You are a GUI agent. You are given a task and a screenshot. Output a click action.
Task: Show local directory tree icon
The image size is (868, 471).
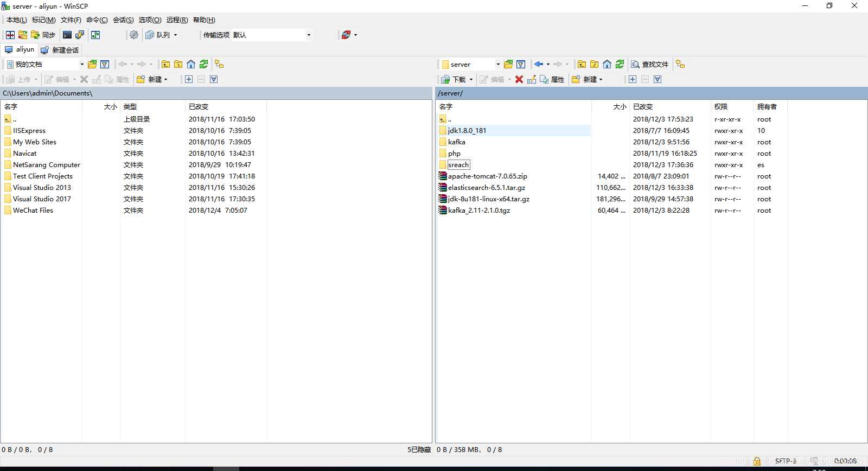(x=219, y=64)
